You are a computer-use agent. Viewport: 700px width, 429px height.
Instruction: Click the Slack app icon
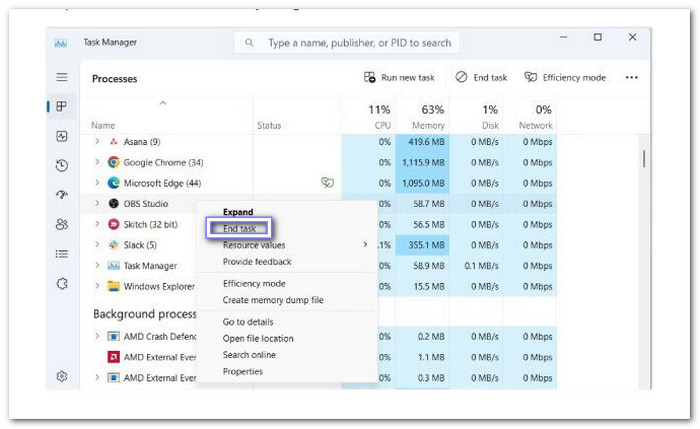pos(114,245)
